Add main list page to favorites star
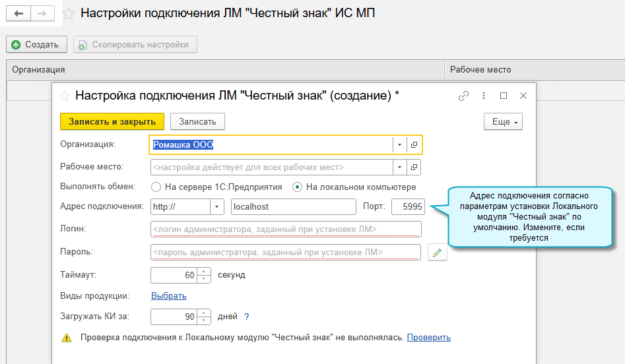Viewport: 625px width, 364px height. pyautogui.click(x=68, y=13)
